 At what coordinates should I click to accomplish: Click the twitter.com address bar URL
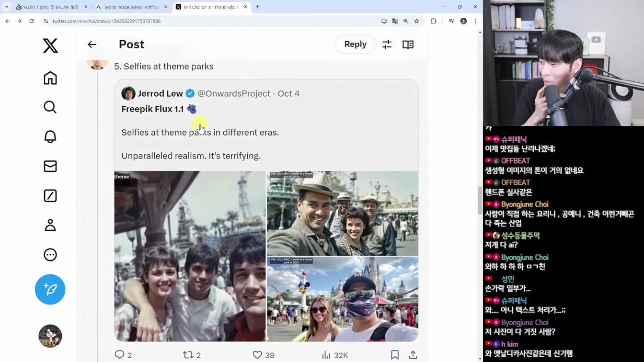pyautogui.click(x=106, y=21)
